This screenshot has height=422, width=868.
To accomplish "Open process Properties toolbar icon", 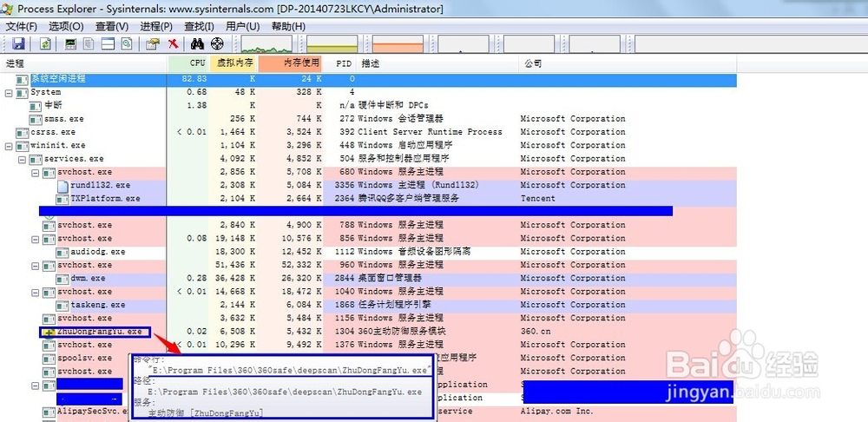I will pyautogui.click(x=153, y=43).
